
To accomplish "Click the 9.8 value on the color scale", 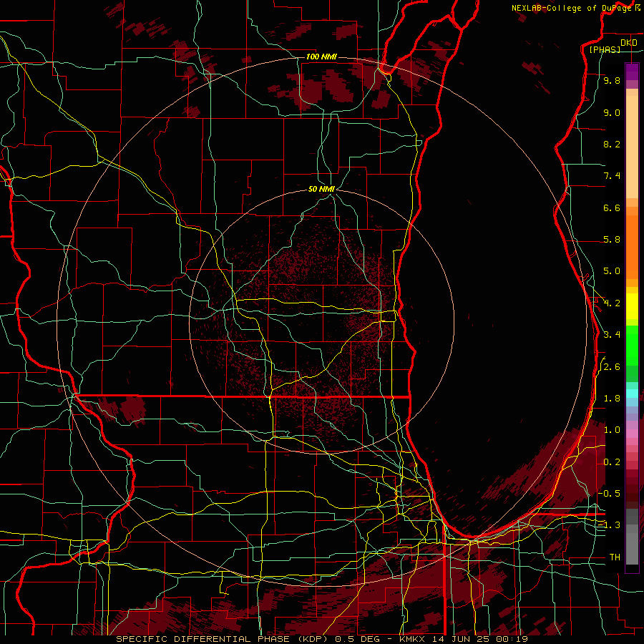I will point(612,81).
